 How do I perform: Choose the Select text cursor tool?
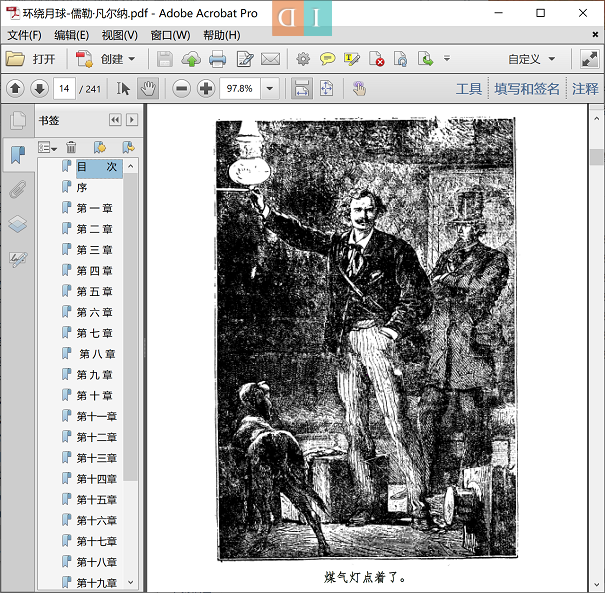[123, 89]
